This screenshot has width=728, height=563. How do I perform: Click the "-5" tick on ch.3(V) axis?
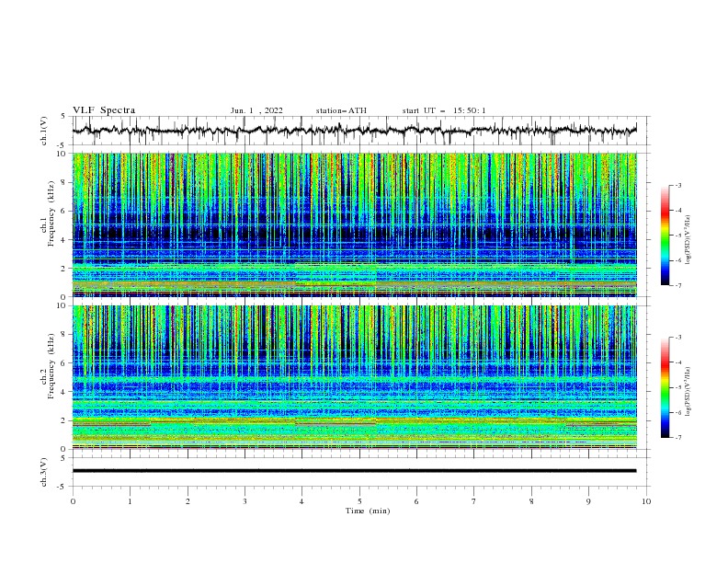[x=63, y=487]
